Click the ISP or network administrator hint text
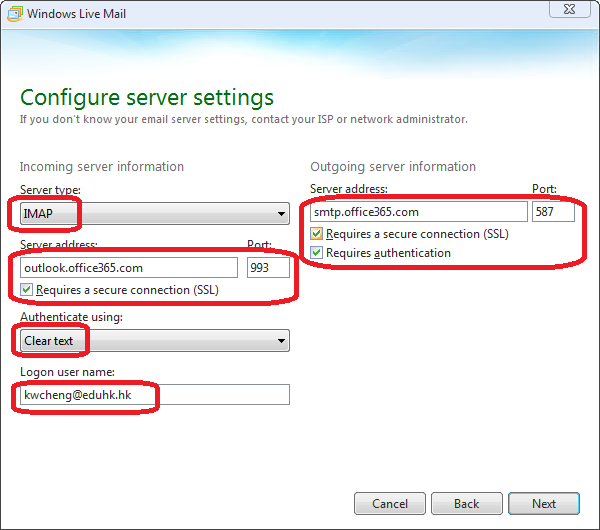 click(x=244, y=119)
